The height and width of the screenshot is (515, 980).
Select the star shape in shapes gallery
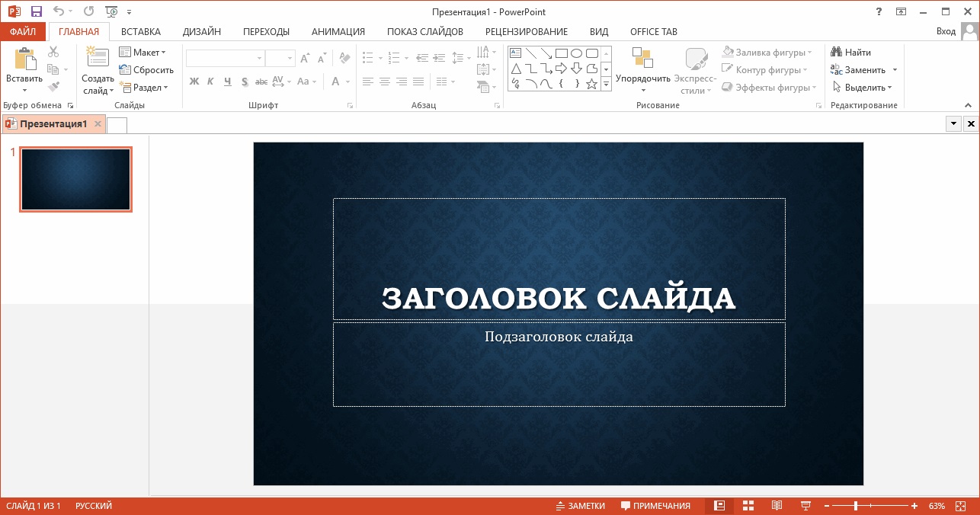click(x=591, y=84)
